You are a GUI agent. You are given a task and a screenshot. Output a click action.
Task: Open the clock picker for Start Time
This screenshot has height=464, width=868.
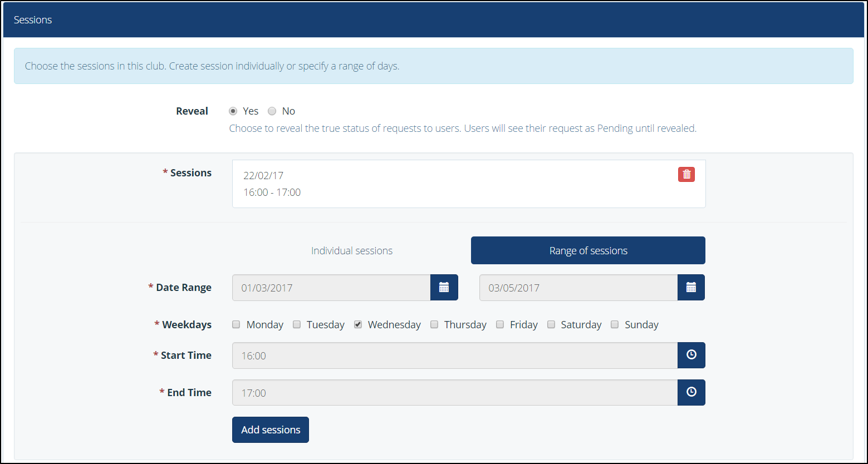tap(691, 355)
